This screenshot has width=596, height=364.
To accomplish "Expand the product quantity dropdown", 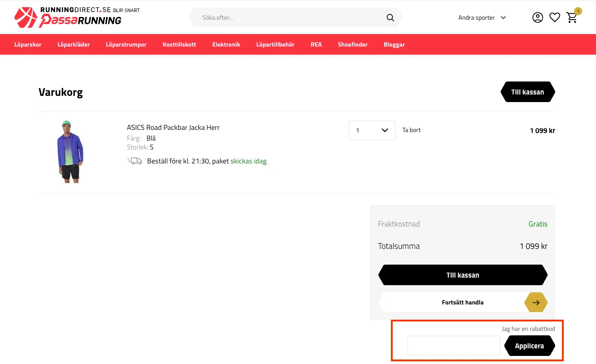I will click(x=384, y=130).
